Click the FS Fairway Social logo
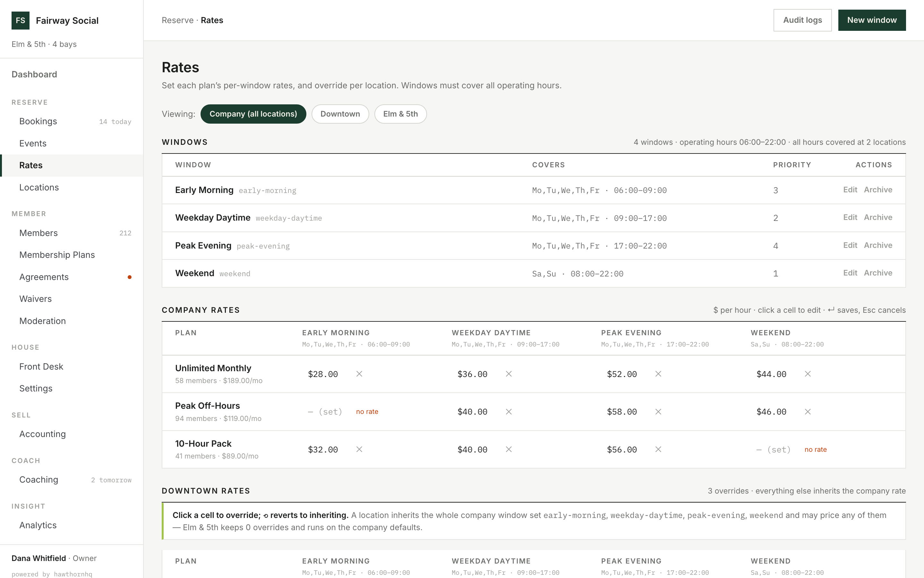 [21, 21]
